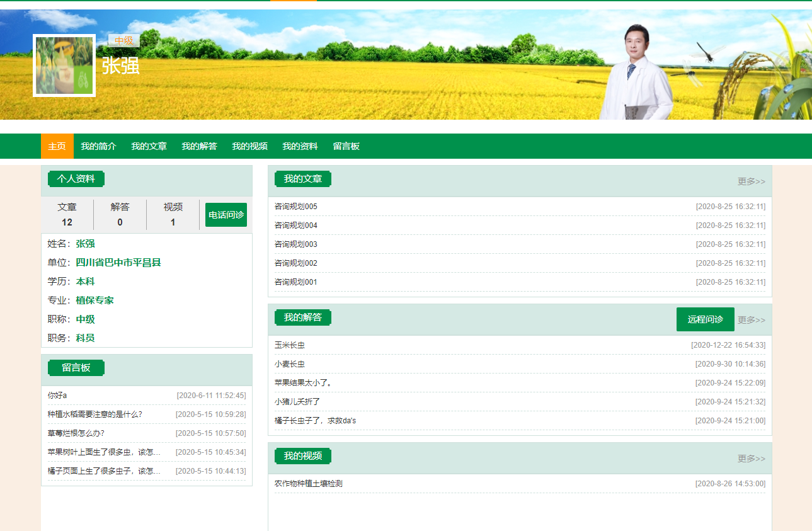Go to 我的简介 in navigation bar
Viewport: 812px width, 531px height.
[x=98, y=146]
